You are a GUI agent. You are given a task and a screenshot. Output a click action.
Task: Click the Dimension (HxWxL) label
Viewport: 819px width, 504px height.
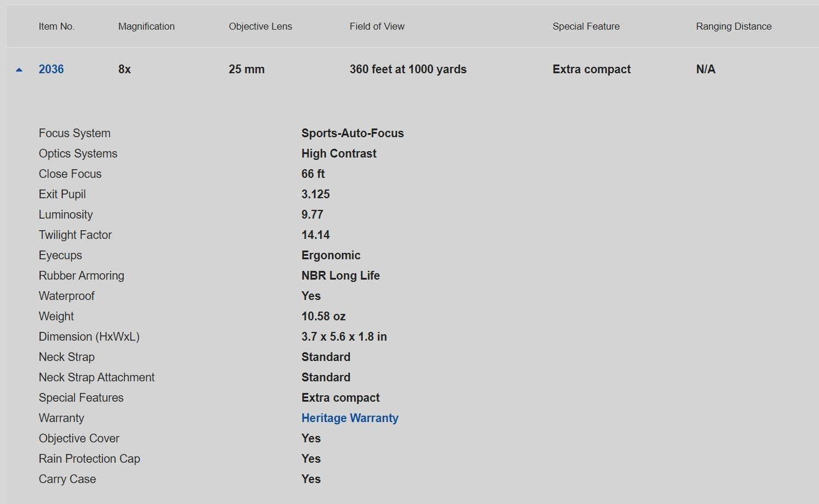(x=89, y=337)
